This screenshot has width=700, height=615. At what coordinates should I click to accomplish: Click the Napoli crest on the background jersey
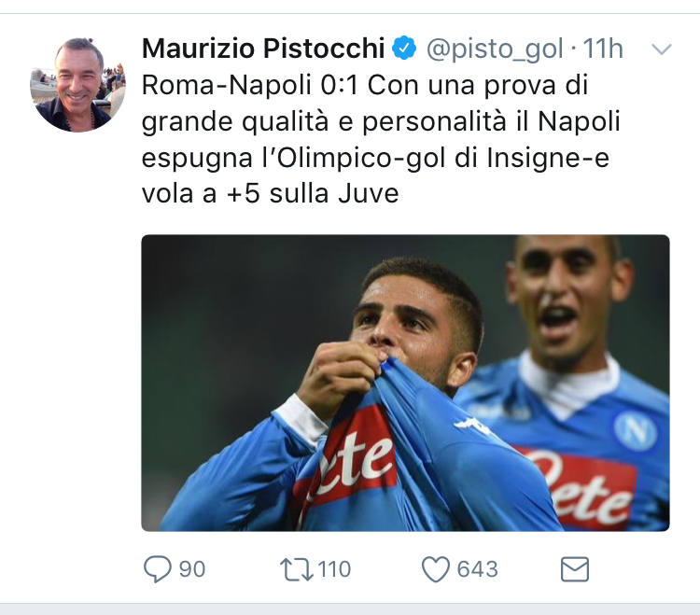pyautogui.click(x=636, y=431)
